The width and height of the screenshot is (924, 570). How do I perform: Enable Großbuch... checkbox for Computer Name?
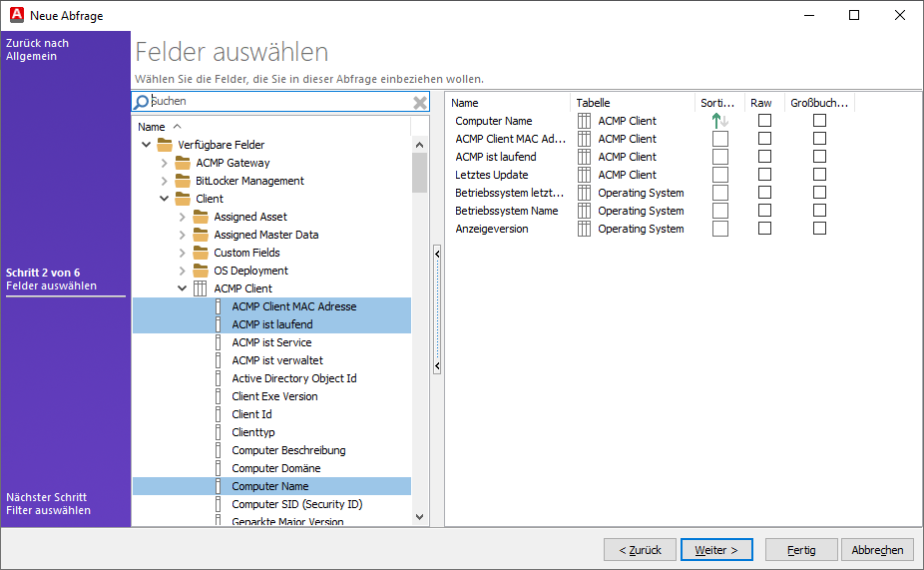pyautogui.click(x=819, y=120)
